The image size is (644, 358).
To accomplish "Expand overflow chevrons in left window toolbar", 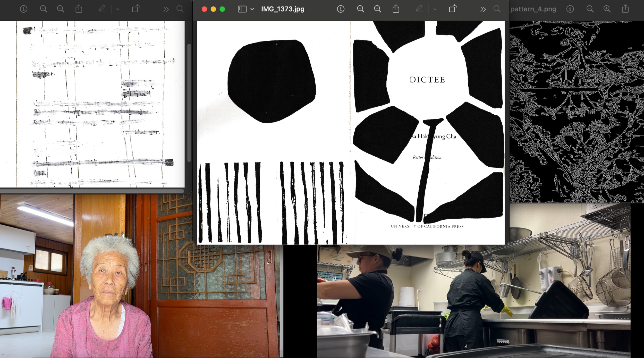I will pos(166,9).
